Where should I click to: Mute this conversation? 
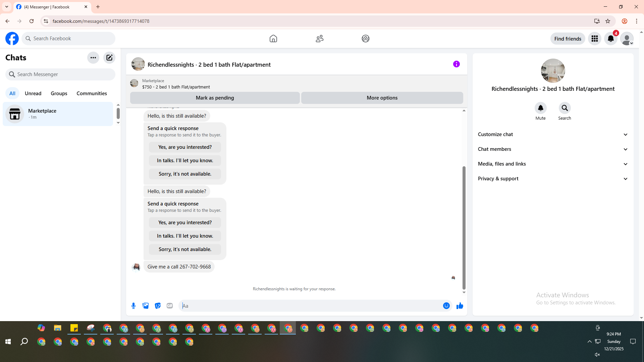(540, 108)
